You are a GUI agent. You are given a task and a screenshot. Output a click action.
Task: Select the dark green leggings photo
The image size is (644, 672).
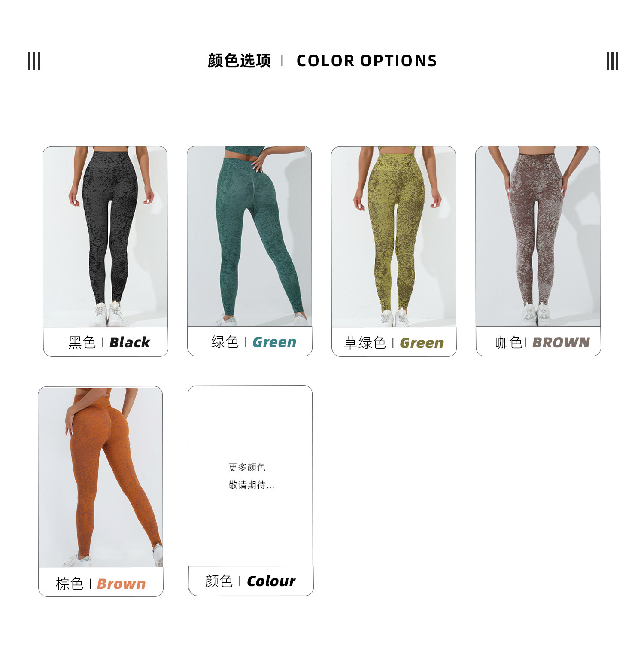click(x=249, y=236)
